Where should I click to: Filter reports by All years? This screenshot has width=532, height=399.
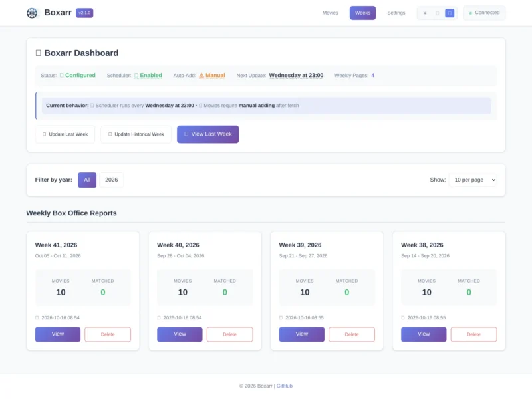click(x=87, y=180)
